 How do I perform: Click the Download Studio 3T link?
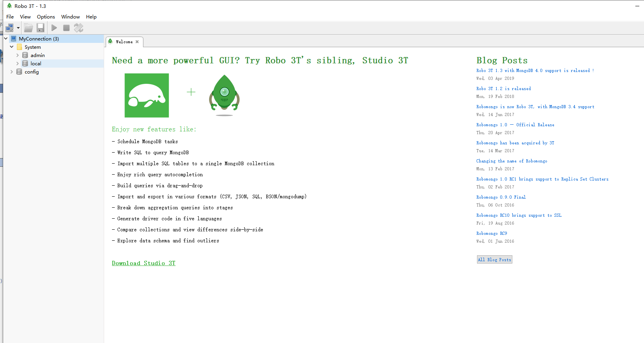(x=143, y=263)
